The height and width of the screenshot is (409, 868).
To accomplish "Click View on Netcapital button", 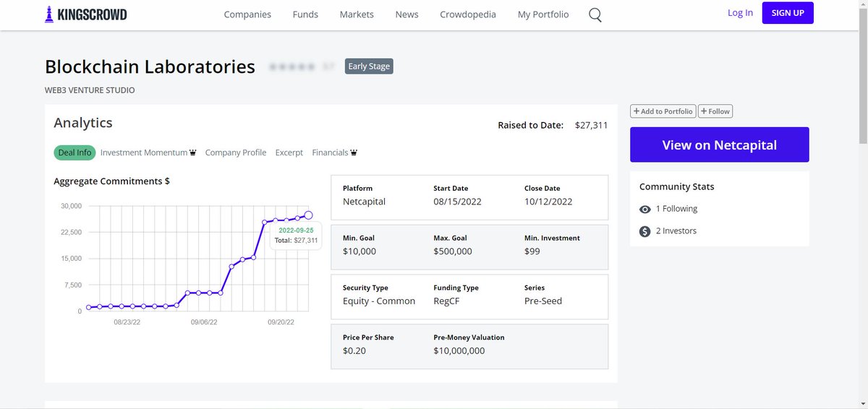I will [x=720, y=145].
